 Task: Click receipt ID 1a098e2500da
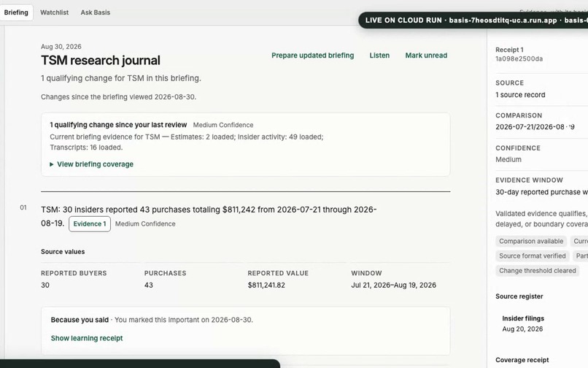pyautogui.click(x=519, y=58)
